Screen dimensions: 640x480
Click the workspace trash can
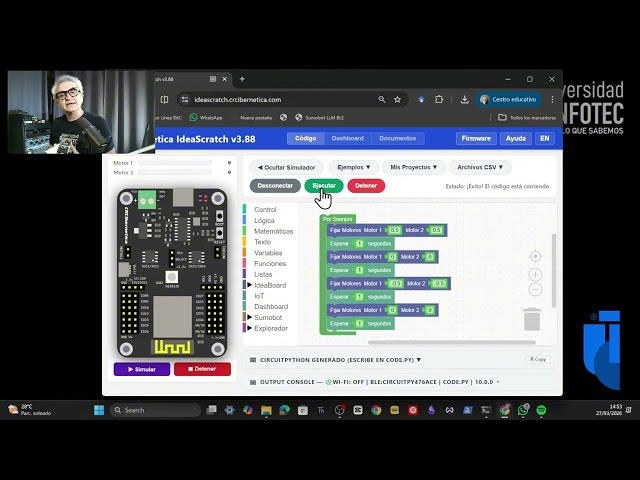(532, 319)
